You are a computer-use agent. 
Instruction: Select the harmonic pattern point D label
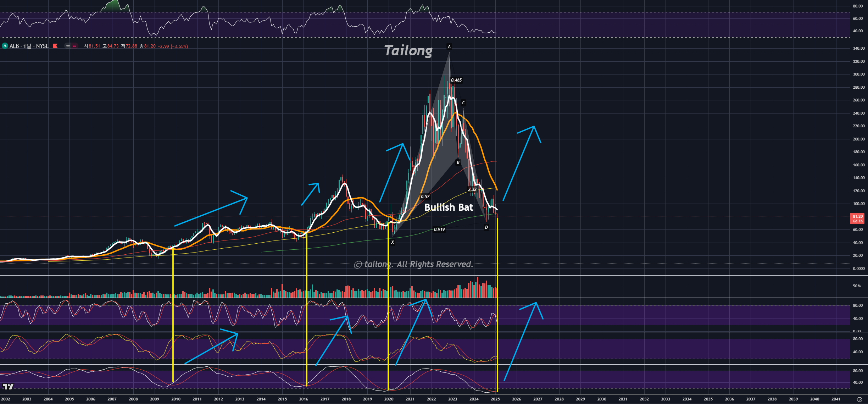(x=486, y=227)
